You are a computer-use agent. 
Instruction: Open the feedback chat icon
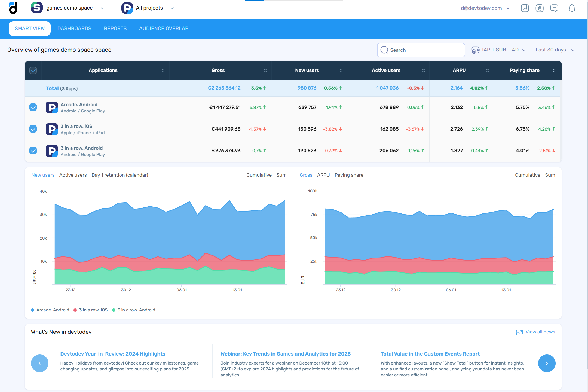(x=554, y=8)
